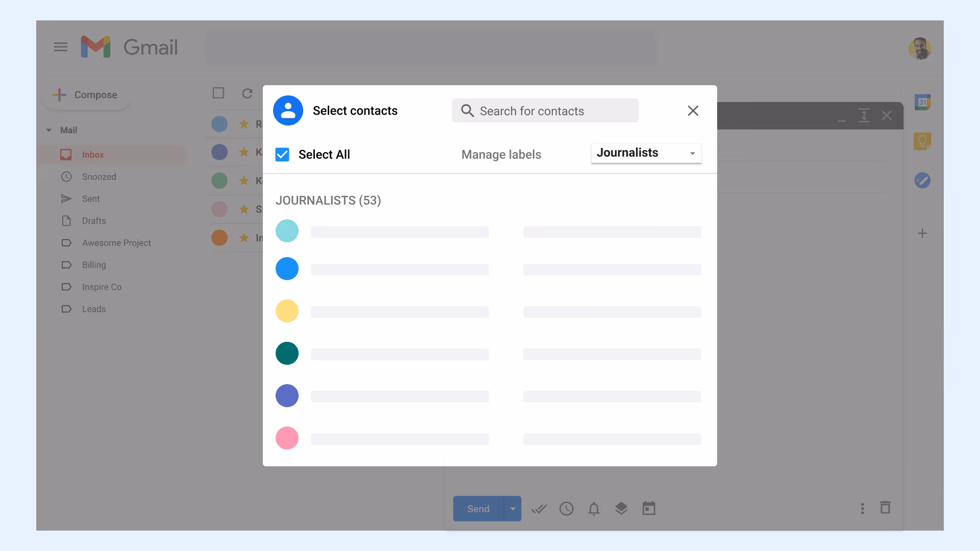Expand the compose window to full screen
This screenshot has height=551, width=980.
point(864,115)
